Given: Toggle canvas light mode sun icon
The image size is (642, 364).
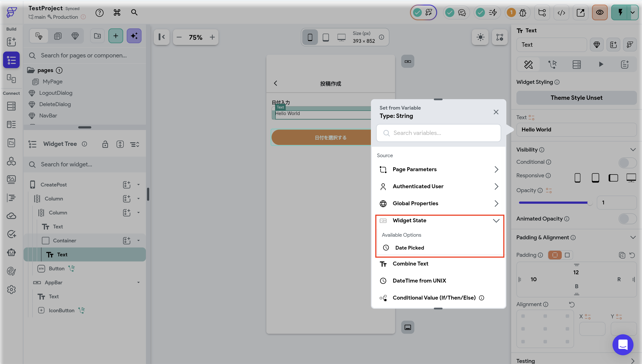Looking at the screenshot, I should 480,37.
